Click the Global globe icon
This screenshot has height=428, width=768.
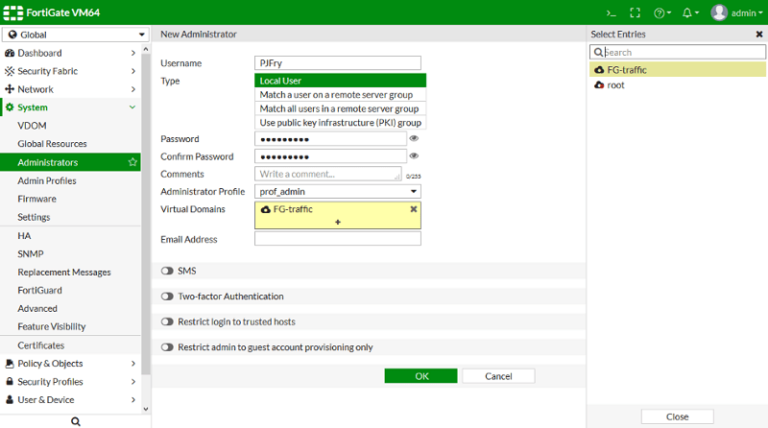[12, 35]
